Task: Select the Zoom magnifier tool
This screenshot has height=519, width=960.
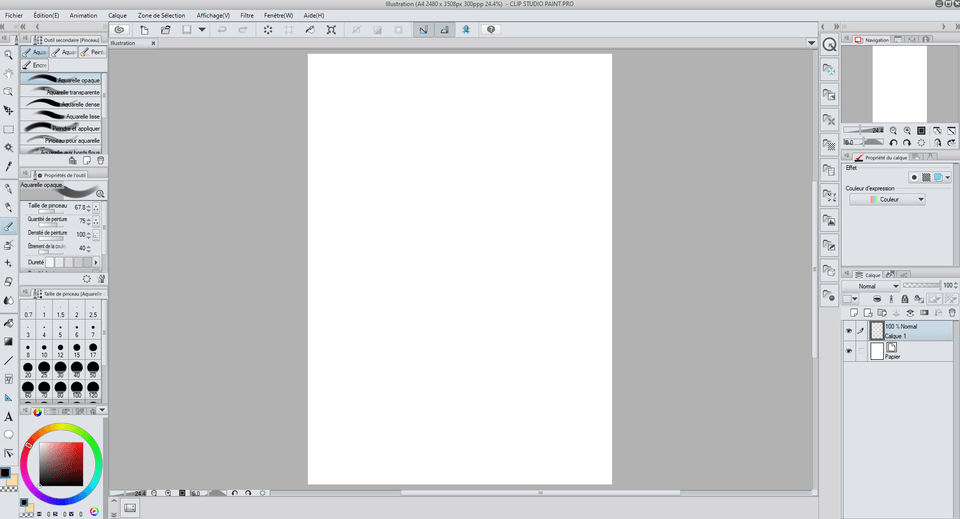Action: (x=8, y=54)
